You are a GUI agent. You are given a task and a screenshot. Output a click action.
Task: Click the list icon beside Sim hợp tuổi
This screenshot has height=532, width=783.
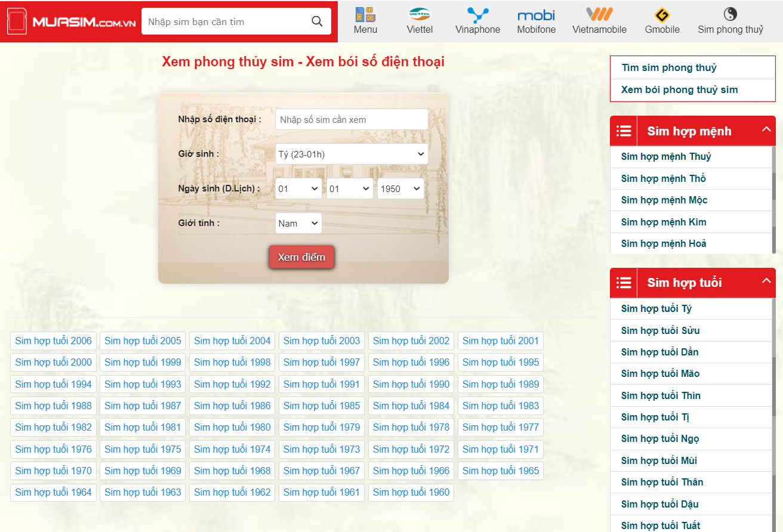pyautogui.click(x=624, y=283)
